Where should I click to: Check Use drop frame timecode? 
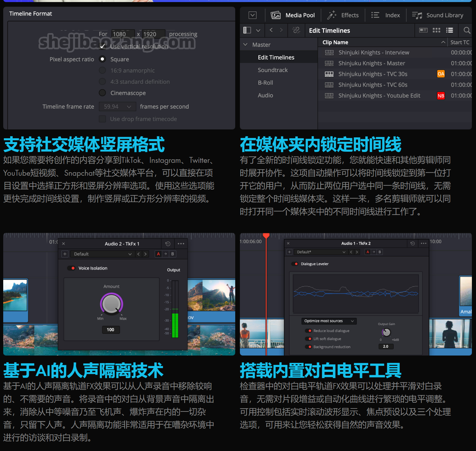tap(102, 119)
